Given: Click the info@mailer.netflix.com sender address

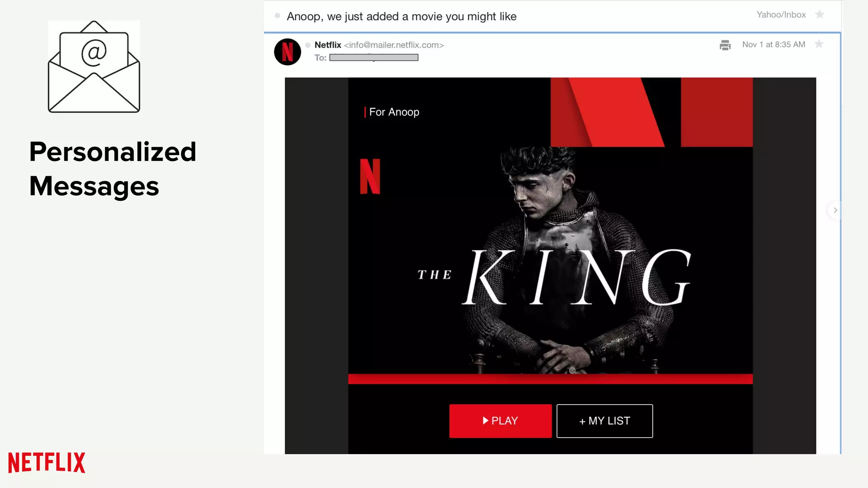Looking at the screenshot, I should pyautogui.click(x=394, y=45).
